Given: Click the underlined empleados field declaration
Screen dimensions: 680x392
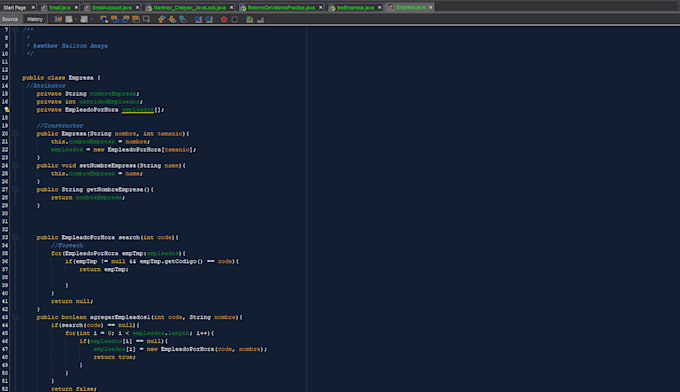Looking at the screenshot, I should pos(137,110).
